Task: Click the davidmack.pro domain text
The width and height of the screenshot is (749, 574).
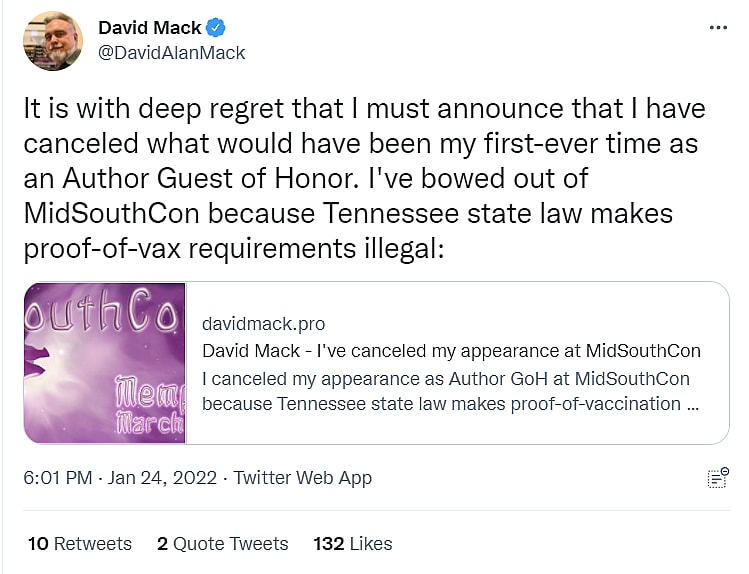Action: pos(263,324)
